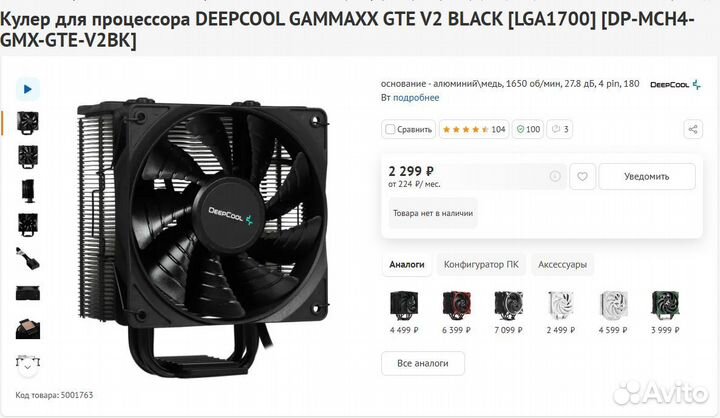
Task: Switch to Аксессуары tab
Action: point(562,265)
